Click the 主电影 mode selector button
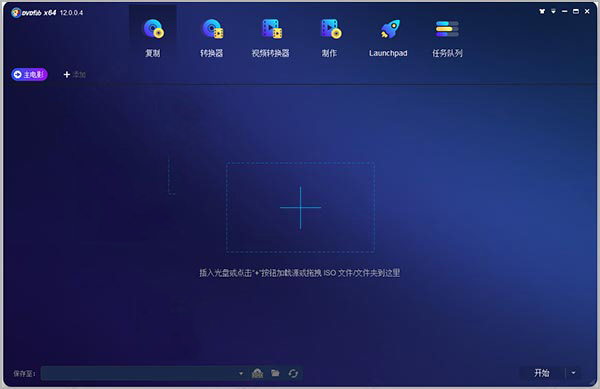This screenshot has width=600, height=389. pos(29,74)
